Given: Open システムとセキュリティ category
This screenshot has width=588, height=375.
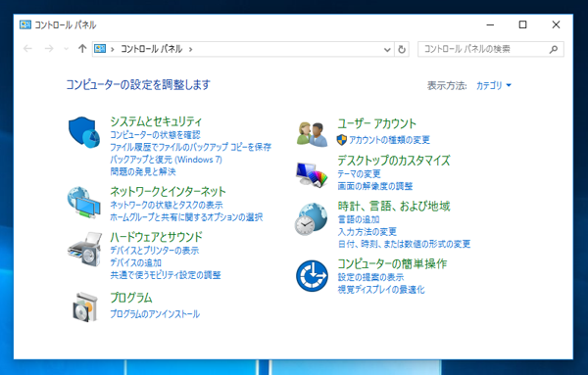Looking at the screenshot, I should pyautogui.click(x=156, y=121).
